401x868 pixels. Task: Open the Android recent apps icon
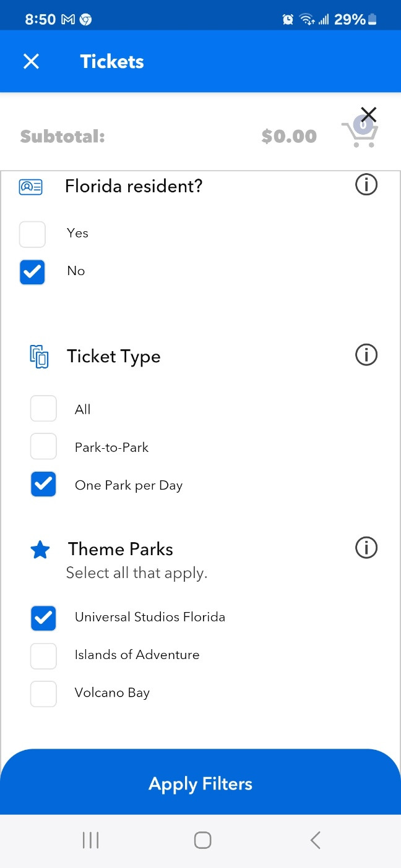90,840
